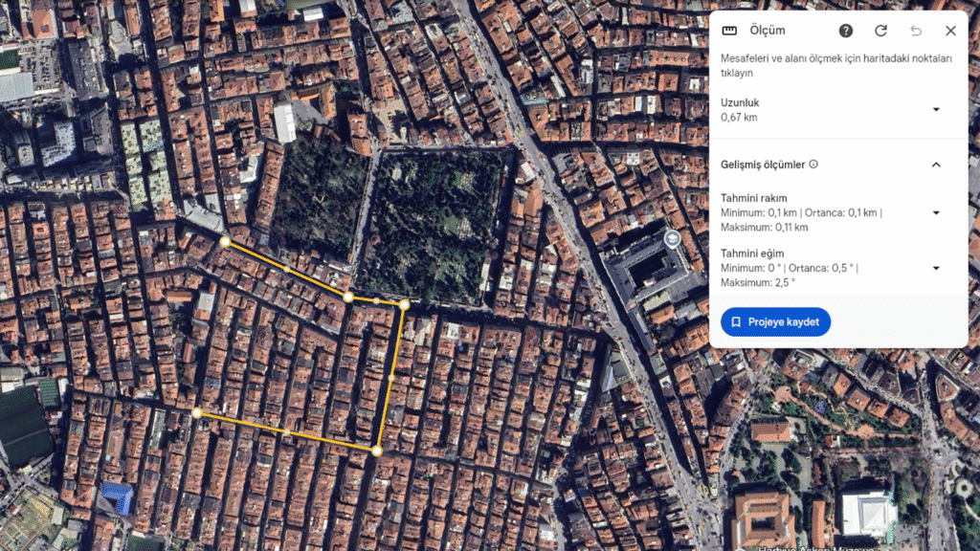Image resolution: width=980 pixels, height=551 pixels.
Task: Select the path vertex at the park's bottom-left corner
Action: pos(348,297)
